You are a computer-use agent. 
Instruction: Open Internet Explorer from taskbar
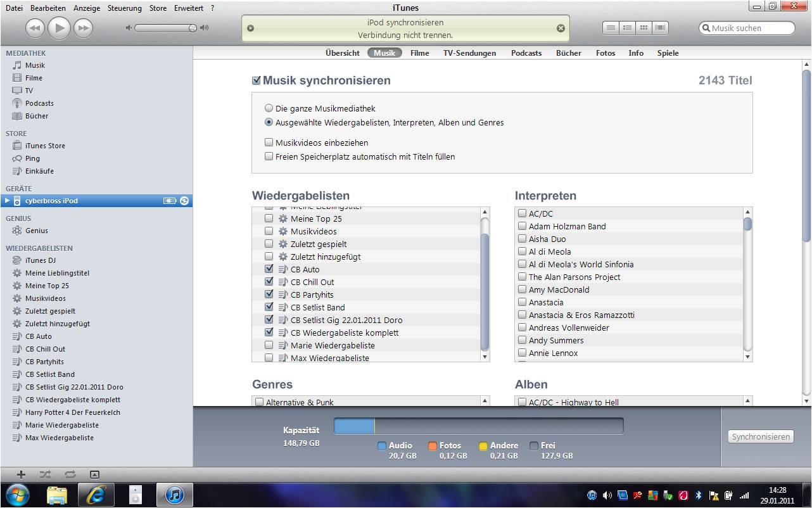[95, 495]
